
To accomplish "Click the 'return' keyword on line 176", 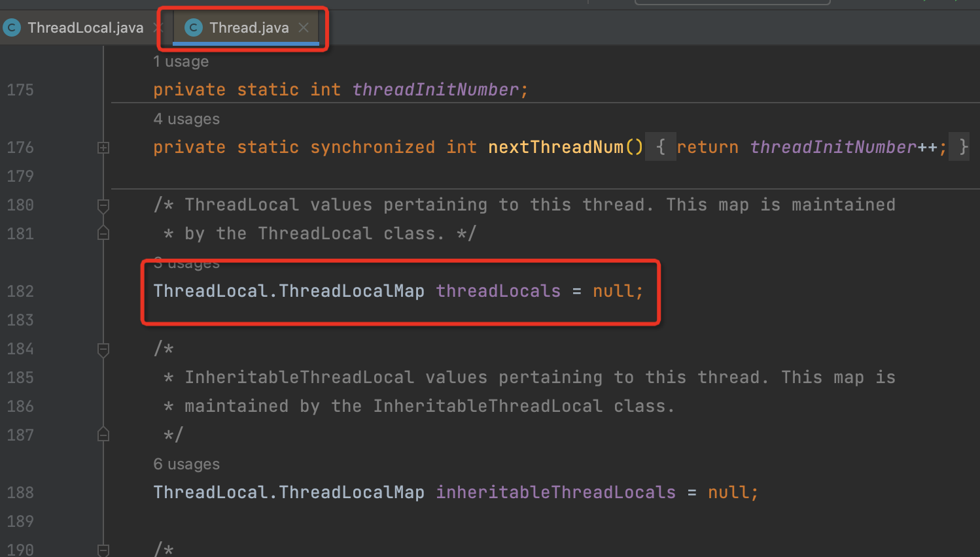I will pyautogui.click(x=708, y=147).
